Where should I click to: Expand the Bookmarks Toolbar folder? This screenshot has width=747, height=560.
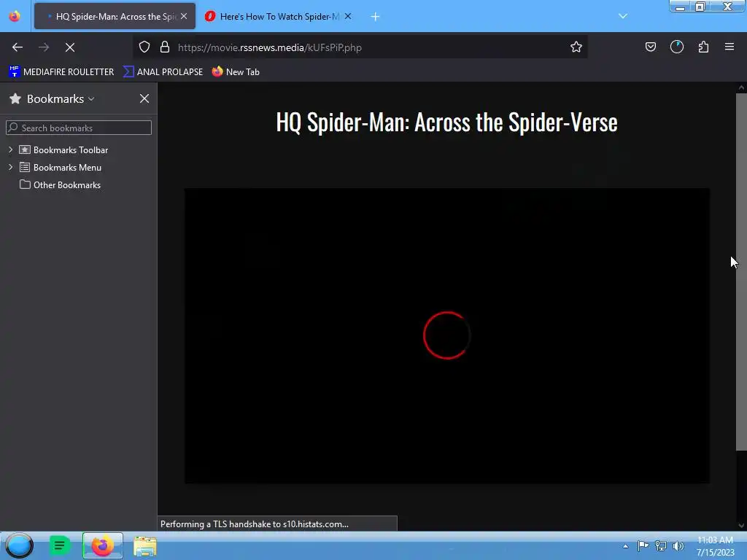click(10, 149)
